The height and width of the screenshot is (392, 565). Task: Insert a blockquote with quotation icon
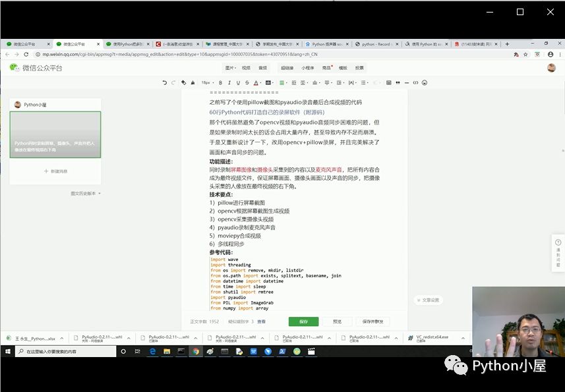(x=398, y=83)
